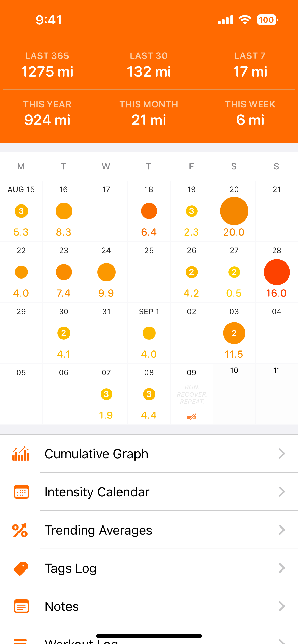Viewport: 298px width, 644px height.
Task: Open the Sep 03 run of 11.5 miles
Action: coord(234,333)
